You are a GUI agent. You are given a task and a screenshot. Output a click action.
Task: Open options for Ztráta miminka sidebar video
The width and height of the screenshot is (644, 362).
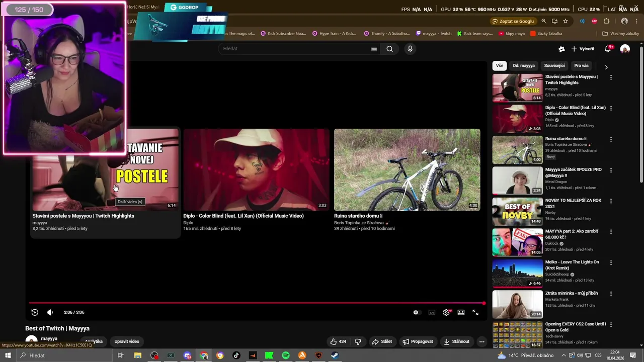pyautogui.click(x=611, y=294)
